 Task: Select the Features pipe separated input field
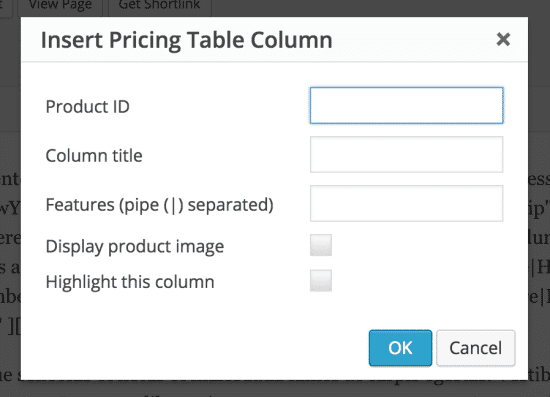pos(407,203)
